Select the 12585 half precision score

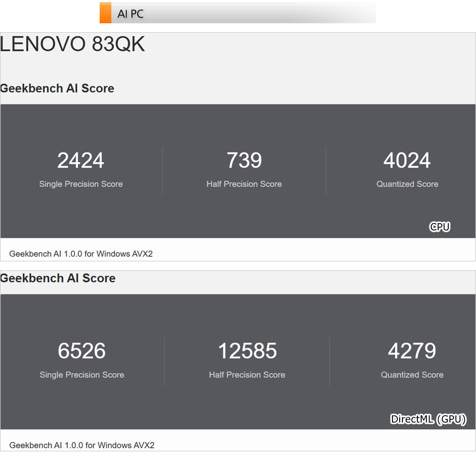pyautogui.click(x=247, y=351)
